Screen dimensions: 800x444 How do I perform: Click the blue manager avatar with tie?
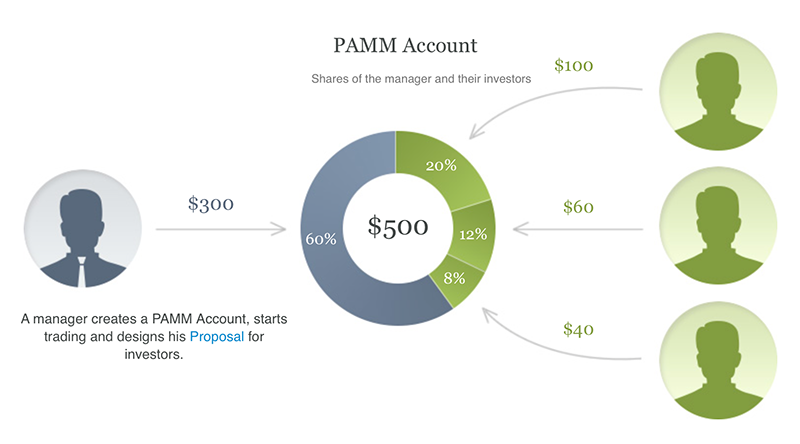tap(83, 229)
